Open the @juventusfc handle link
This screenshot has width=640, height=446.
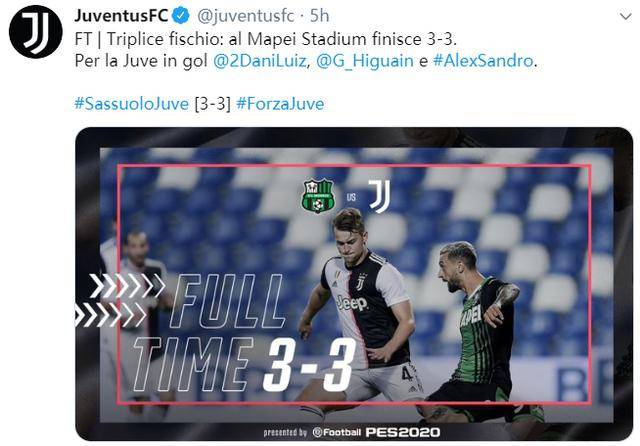[x=246, y=16]
